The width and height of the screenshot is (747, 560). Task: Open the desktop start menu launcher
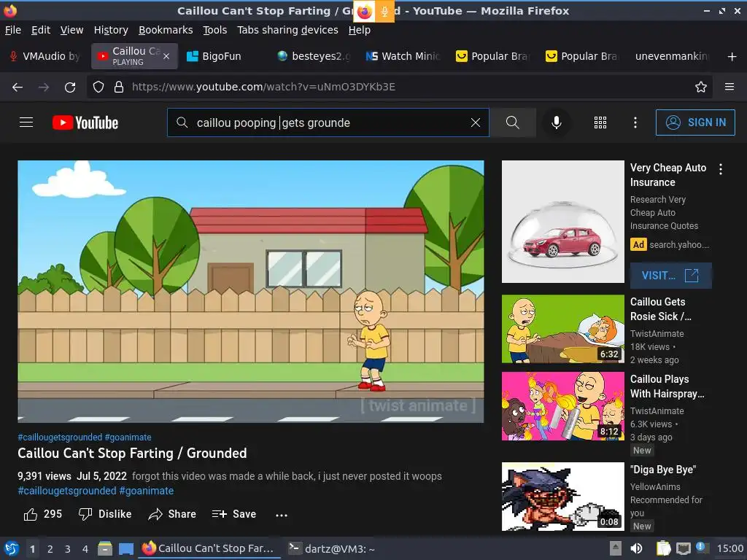pos(11,548)
